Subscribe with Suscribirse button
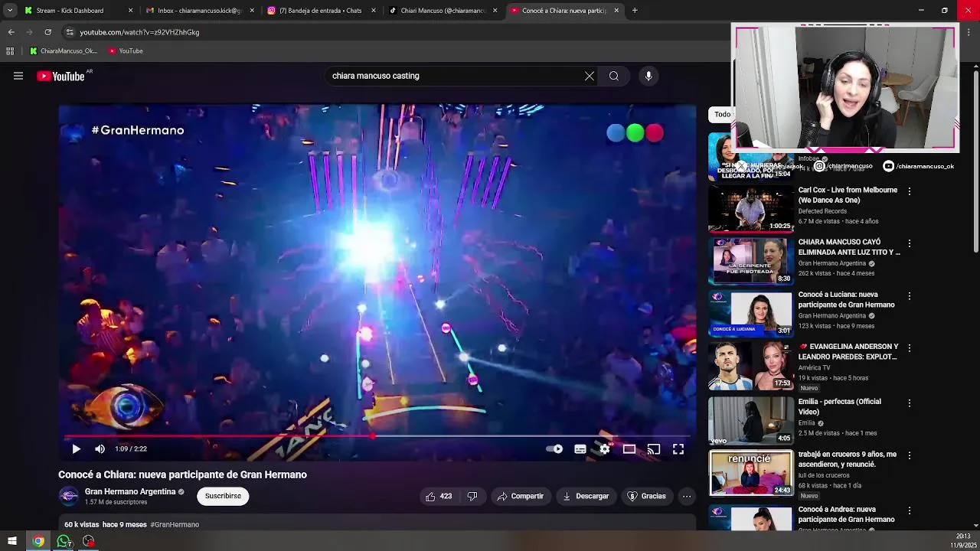The height and width of the screenshot is (551, 980). pyautogui.click(x=223, y=496)
